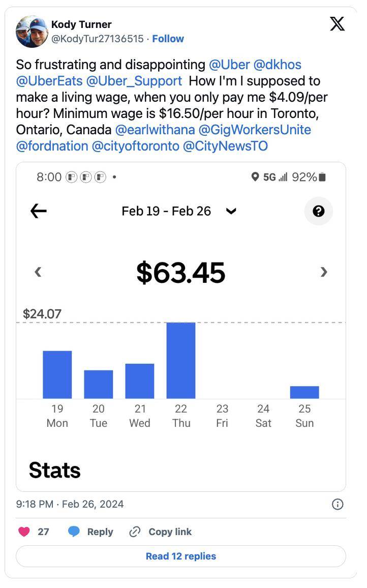
Task: Expand the Feb 19 - Feb 26 dropdown
Action: [x=231, y=211]
